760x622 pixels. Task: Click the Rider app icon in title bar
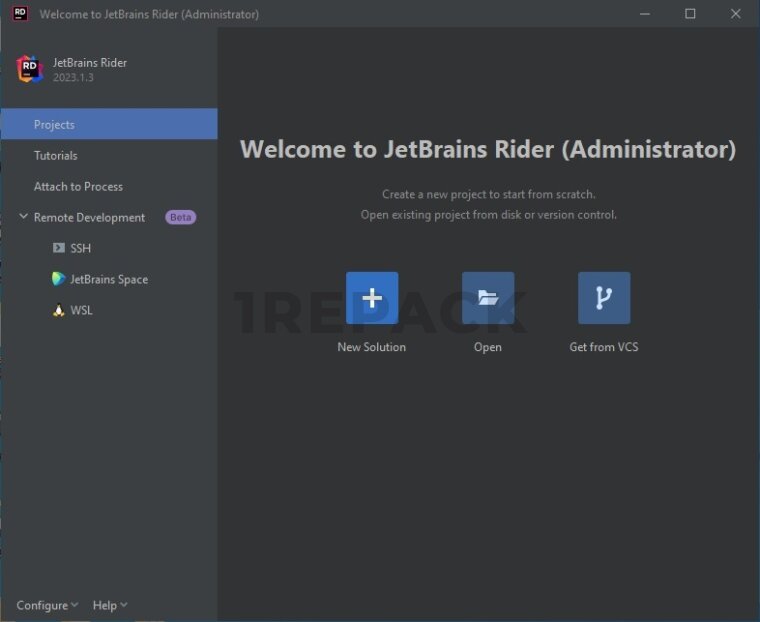tap(20, 14)
